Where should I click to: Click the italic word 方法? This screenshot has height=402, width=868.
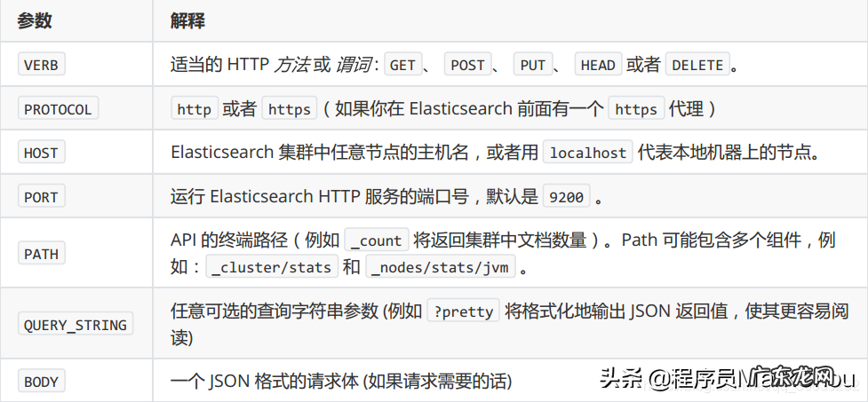point(291,65)
